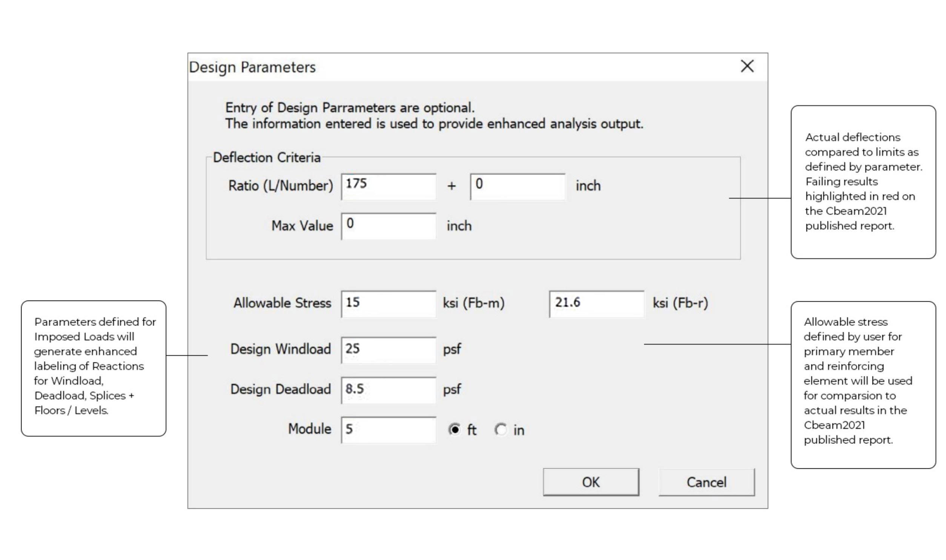Select the "ft" radio button for Module units
The height and width of the screenshot is (560, 946).
tap(455, 430)
